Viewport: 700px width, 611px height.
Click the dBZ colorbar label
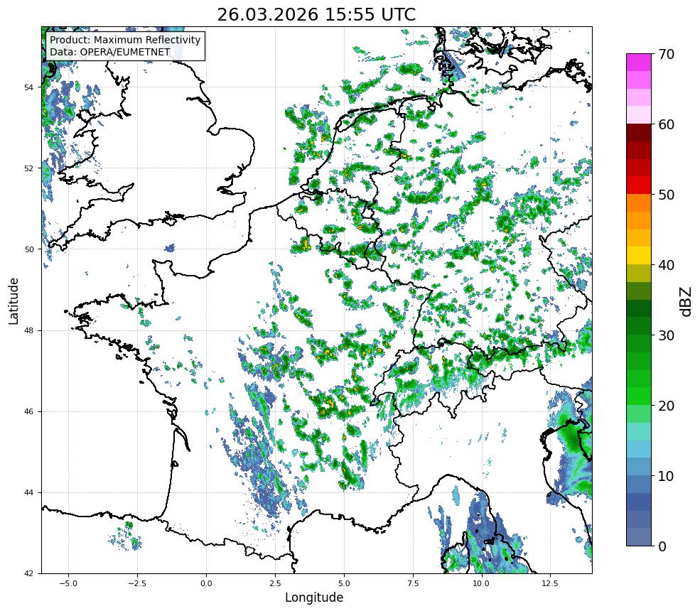(686, 302)
